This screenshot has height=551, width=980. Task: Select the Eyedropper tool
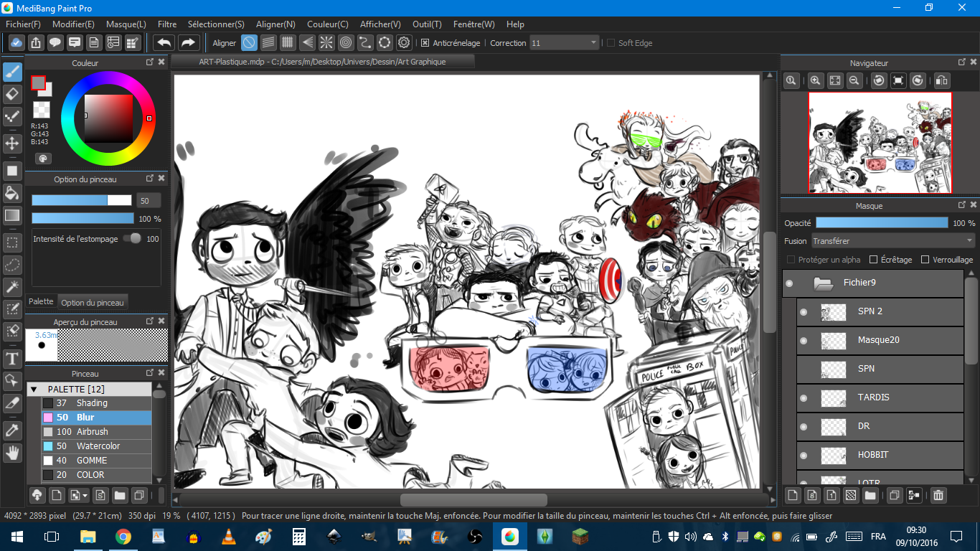(12, 430)
